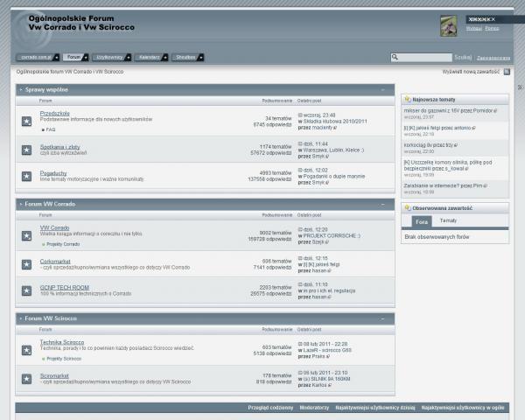Open the Projekty Corrado subforum

pos(63,244)
